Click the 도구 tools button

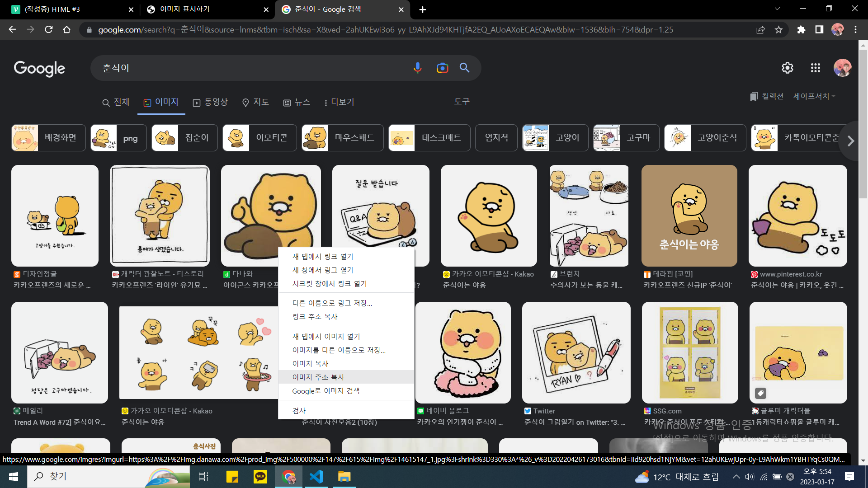click(462, 102)
